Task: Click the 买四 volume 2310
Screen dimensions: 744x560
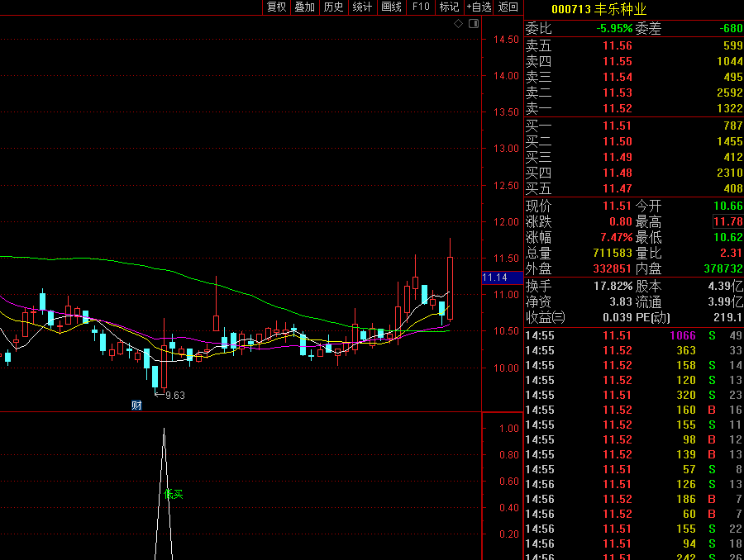Action: pyautogui.click(x=730, y=173)
